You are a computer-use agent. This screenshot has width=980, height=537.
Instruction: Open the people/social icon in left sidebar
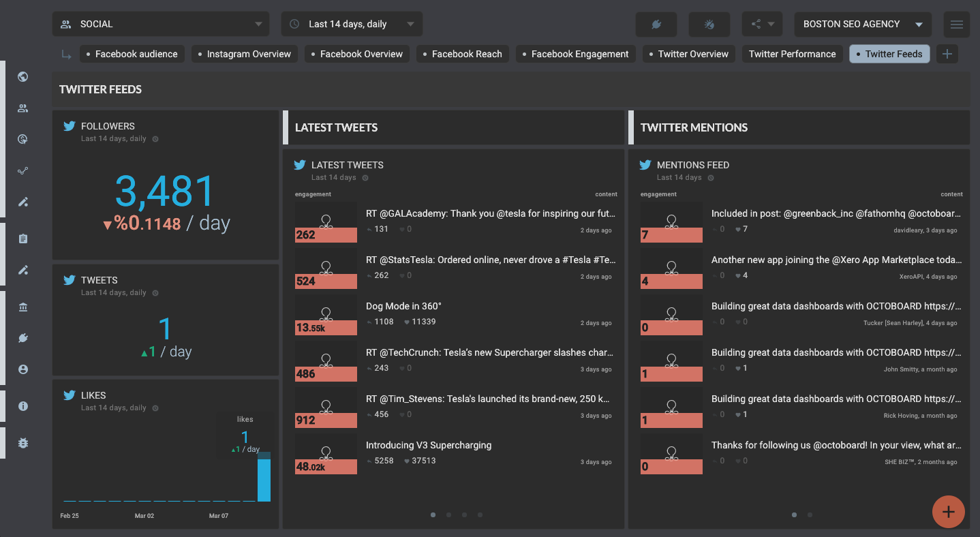coord(22,108)
